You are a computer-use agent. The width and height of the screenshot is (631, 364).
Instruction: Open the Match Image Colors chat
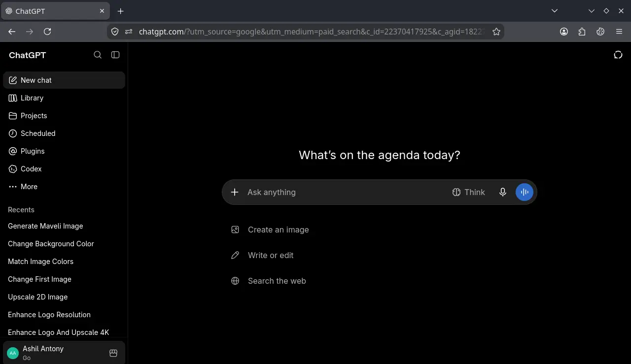pyautogui.click(x=64, y=262)
